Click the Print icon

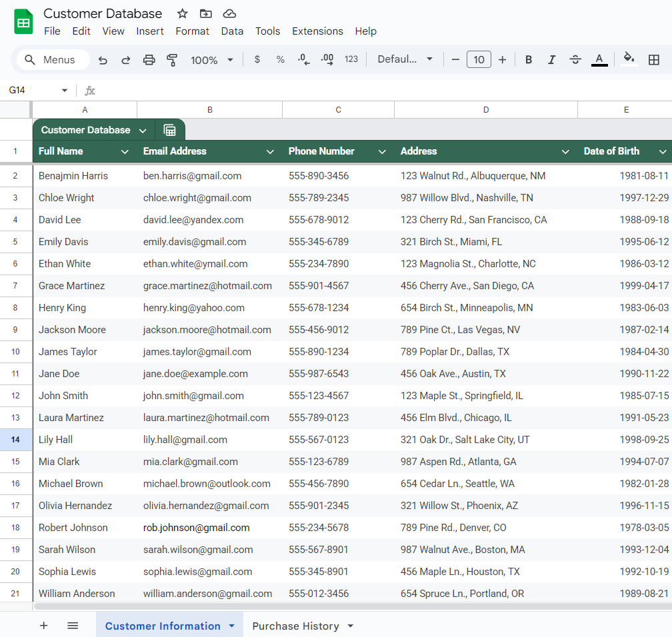click(x=149, y=60)
